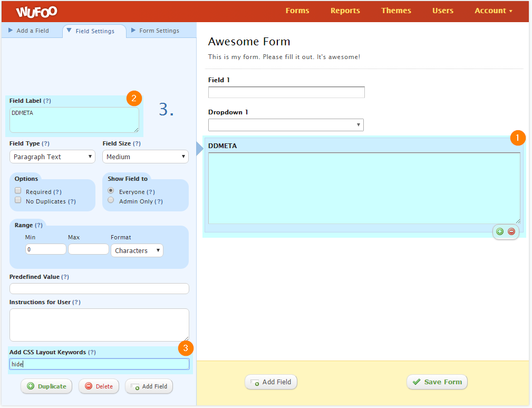Click Admin Only help (?) icon
532x408 pixels.
(159, 201)
